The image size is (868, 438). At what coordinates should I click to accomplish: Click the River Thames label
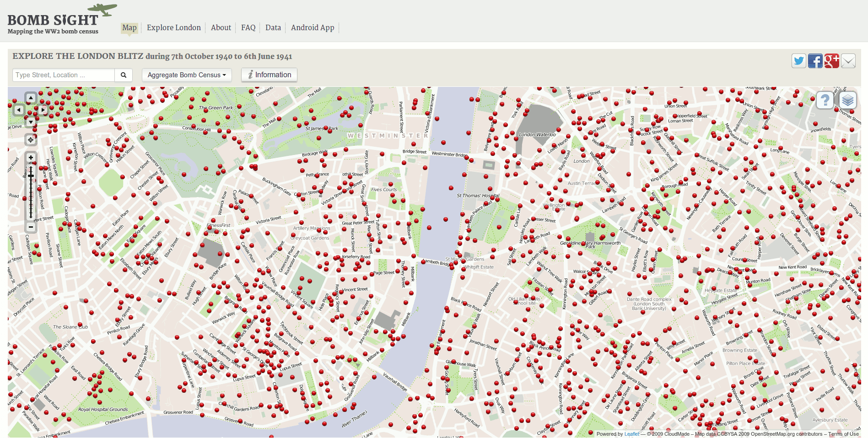click(355, 419)
